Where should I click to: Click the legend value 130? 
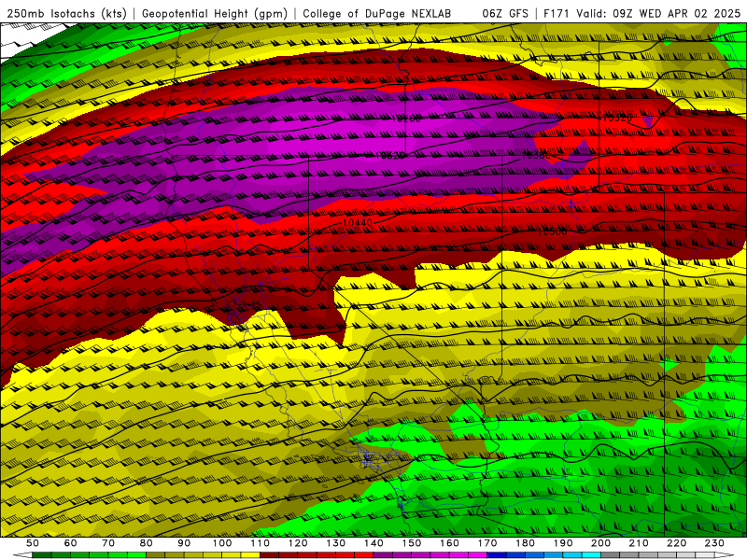point(336,543)
